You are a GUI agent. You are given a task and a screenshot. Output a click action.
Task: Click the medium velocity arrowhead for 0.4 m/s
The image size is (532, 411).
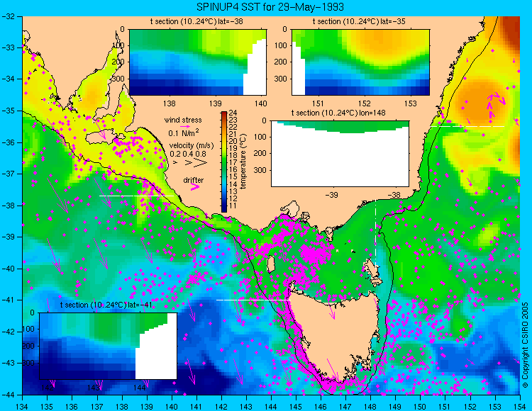coord(188,162)
